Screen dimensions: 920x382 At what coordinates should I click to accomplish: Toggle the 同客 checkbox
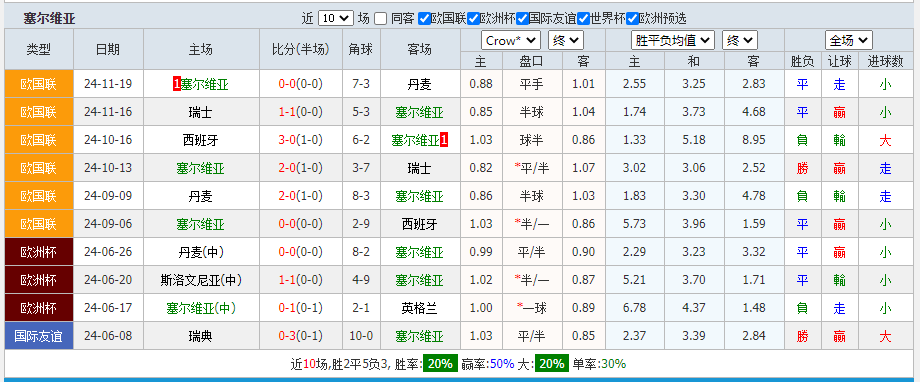pyautogui.click(x=381, y=19)
